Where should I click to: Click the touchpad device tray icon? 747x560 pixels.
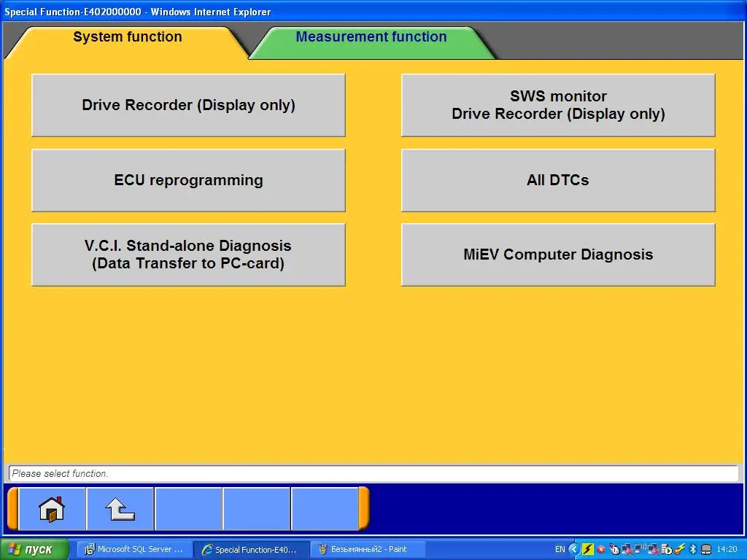[x=706, y=550]
